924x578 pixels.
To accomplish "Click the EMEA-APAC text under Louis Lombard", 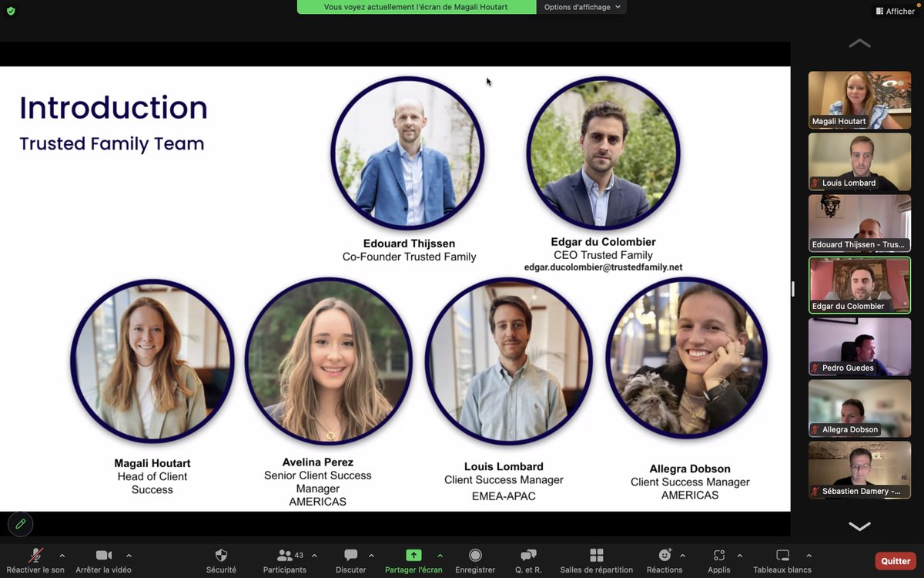I will 504,496.
